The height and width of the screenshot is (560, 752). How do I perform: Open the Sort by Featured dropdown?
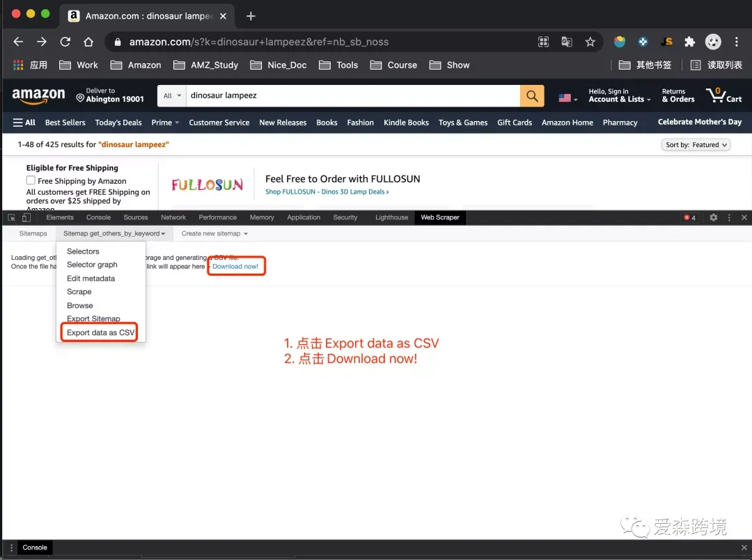point(696,145)
